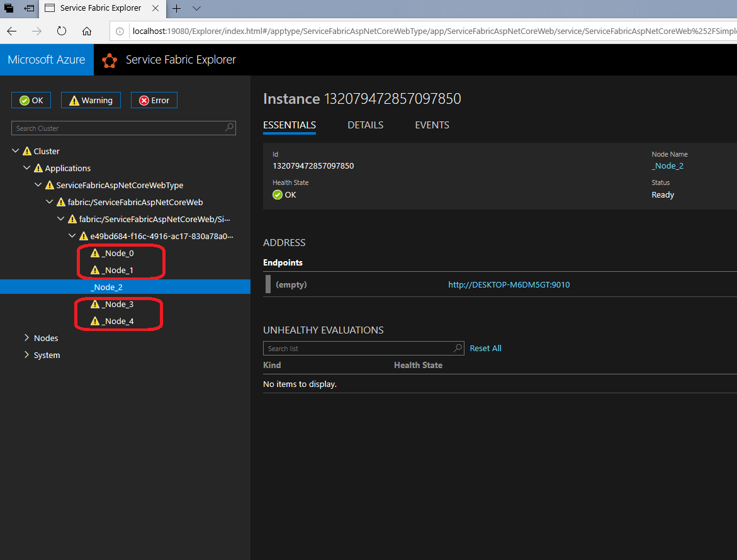Image resolution: width=737 pixels, height=560 pixels.
Task: Click warning icon beside ServiceFabricAspNetCoreWebType
Action: coord(50,184)
